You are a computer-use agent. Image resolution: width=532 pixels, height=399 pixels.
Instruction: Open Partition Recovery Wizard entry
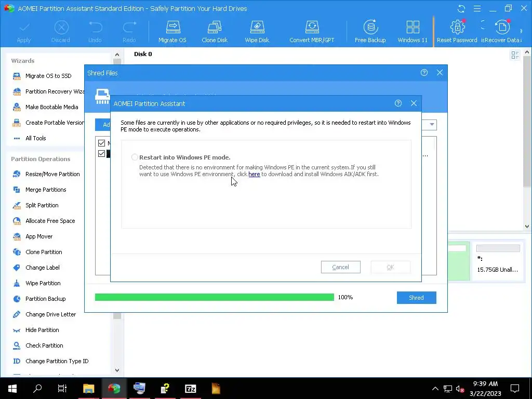[47, 91]
